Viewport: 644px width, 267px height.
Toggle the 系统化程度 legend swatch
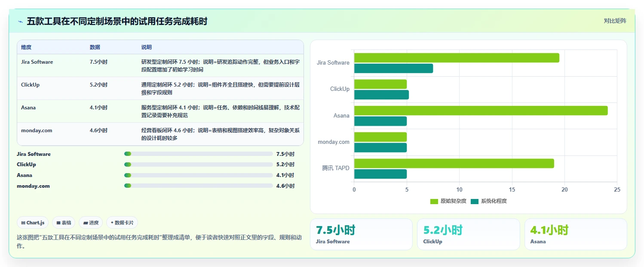[475, 201]
